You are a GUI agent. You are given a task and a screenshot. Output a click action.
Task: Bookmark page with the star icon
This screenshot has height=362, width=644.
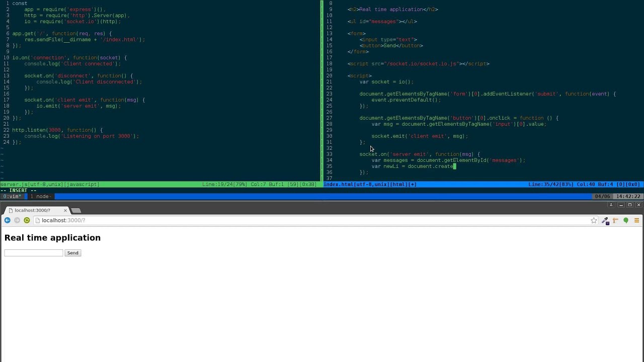[x=594, y=220]
